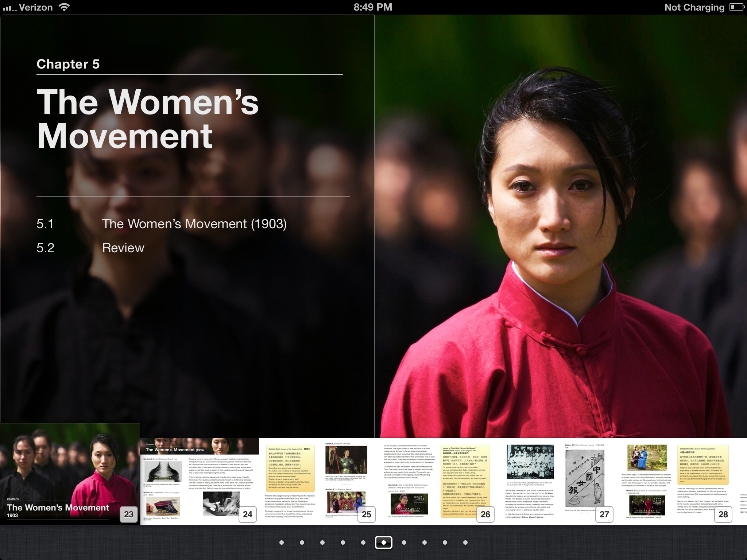
Task: Tap the 8:49 PM clock
Action: (x=373, y=7)
